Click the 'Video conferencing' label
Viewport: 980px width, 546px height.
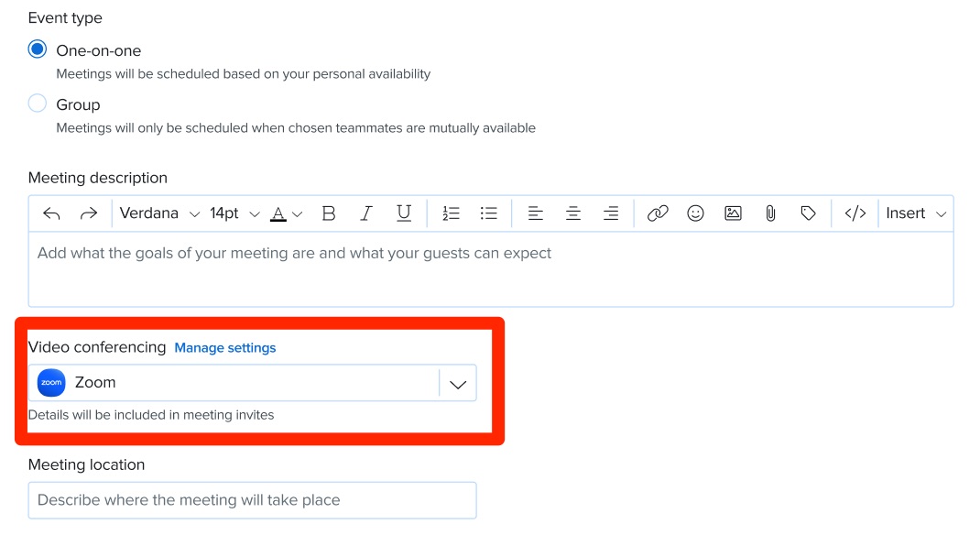97,348
